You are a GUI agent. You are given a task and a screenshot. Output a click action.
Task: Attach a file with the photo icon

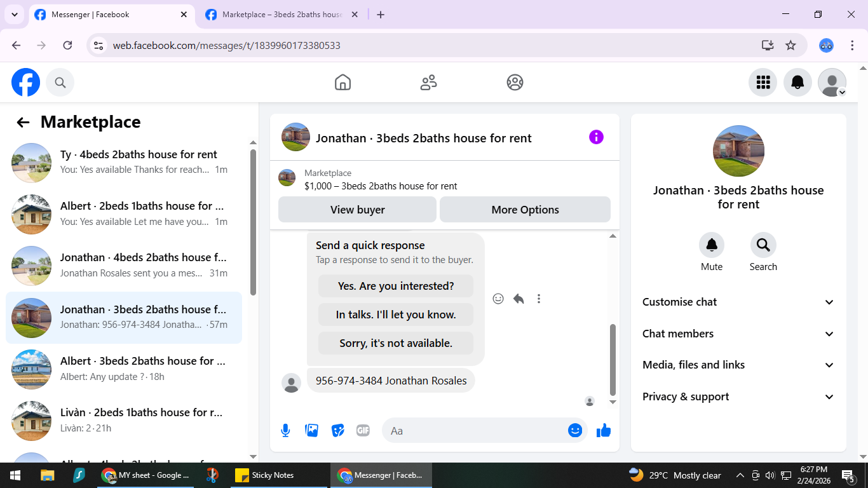pos(311,431)
